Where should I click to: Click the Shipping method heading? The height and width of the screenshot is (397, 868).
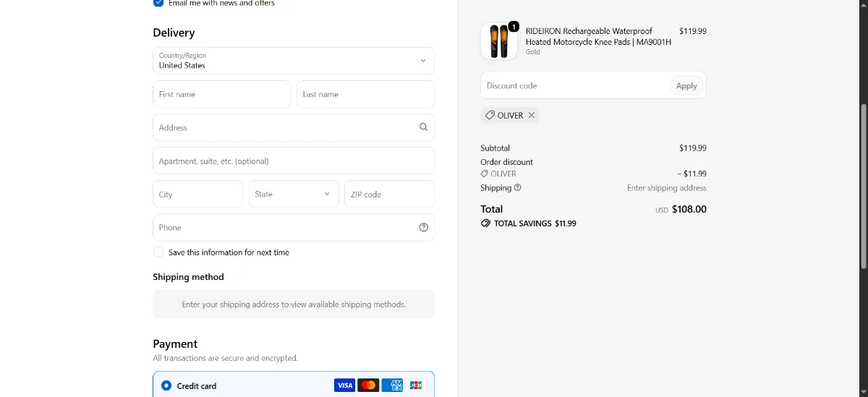pyautogui.click(x=188, y=277)
